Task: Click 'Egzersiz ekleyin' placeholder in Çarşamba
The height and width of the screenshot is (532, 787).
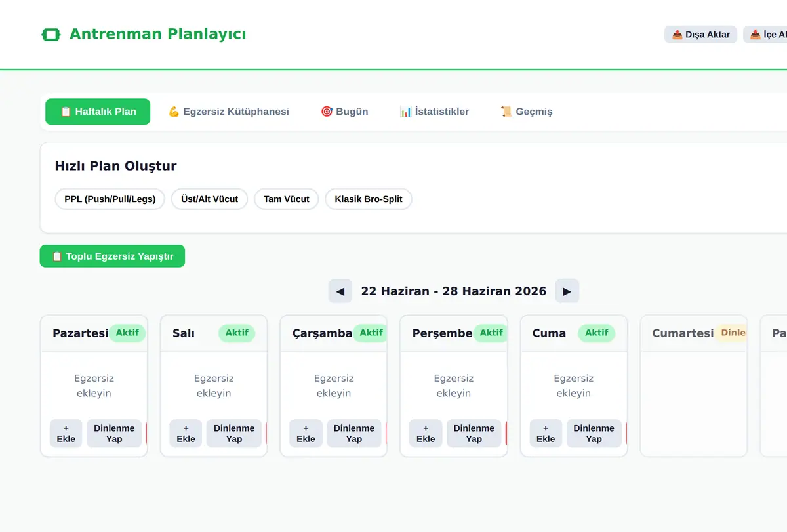Action: (x=334, y=386)
